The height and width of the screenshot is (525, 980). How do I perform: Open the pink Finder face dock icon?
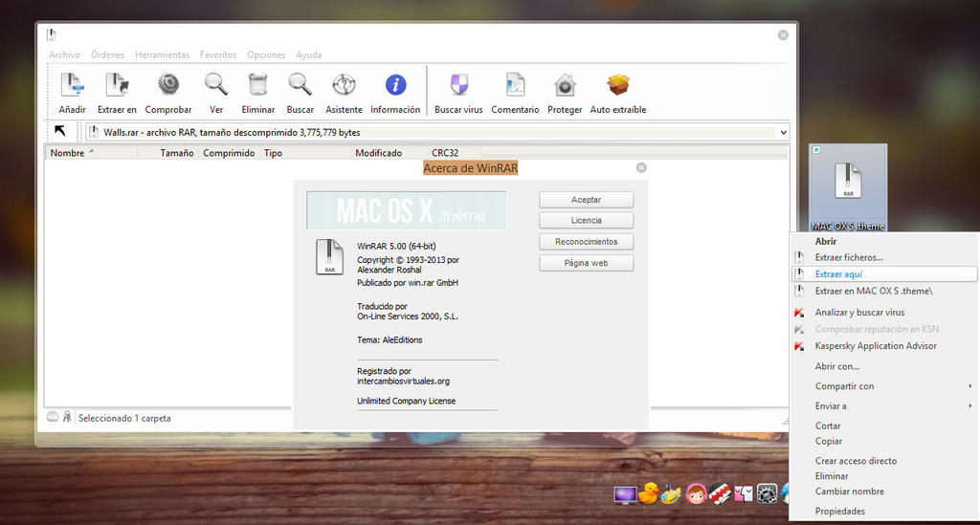click(743, 494)
